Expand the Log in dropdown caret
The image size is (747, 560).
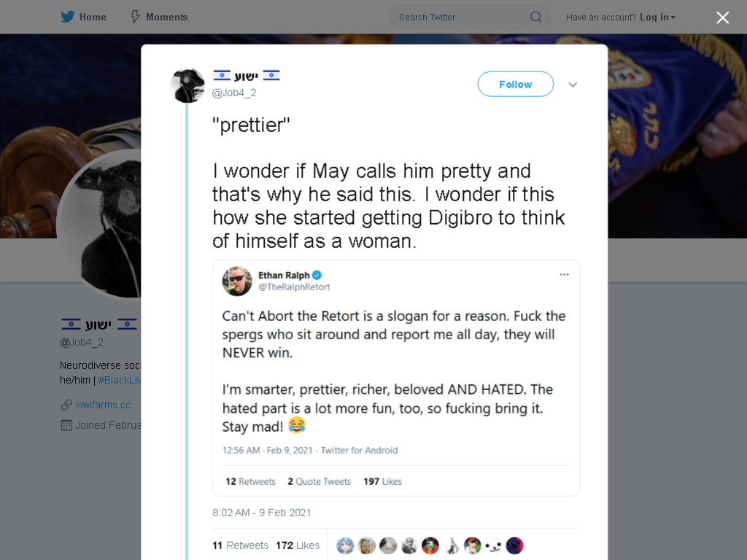[x=673, y=17]
